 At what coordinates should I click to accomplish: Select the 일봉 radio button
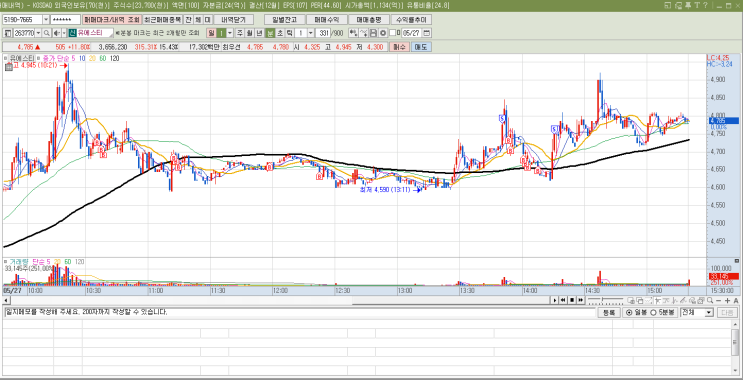(629, 312)
